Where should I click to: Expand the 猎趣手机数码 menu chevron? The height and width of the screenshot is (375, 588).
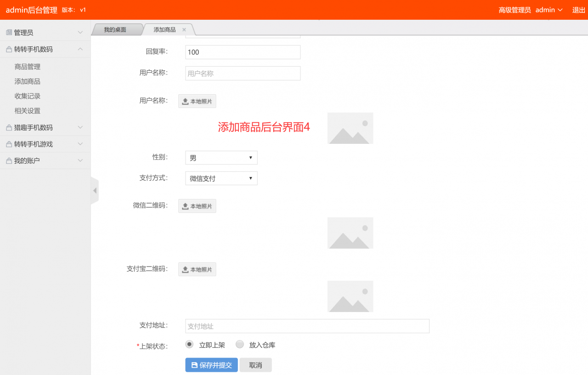[x=80, y=128]
